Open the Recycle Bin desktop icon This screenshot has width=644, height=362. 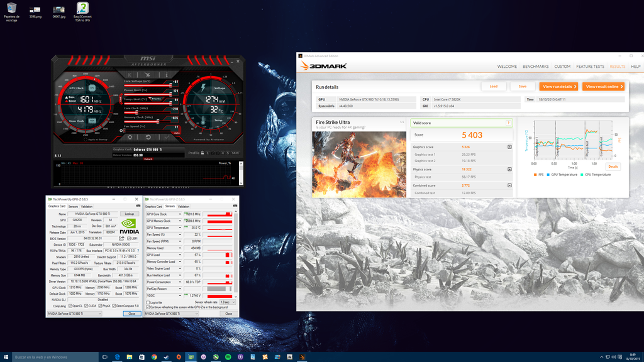coord(11,13)
